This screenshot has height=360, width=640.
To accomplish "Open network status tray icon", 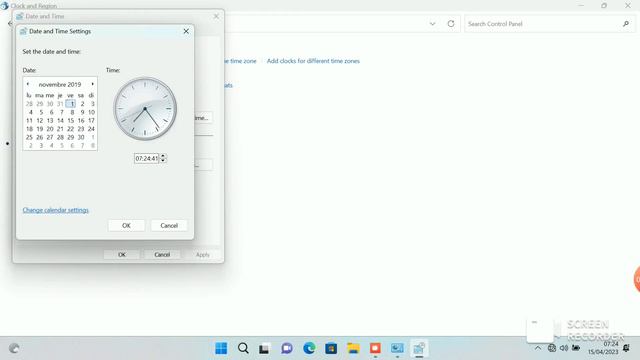I will [x=552, y=348].
